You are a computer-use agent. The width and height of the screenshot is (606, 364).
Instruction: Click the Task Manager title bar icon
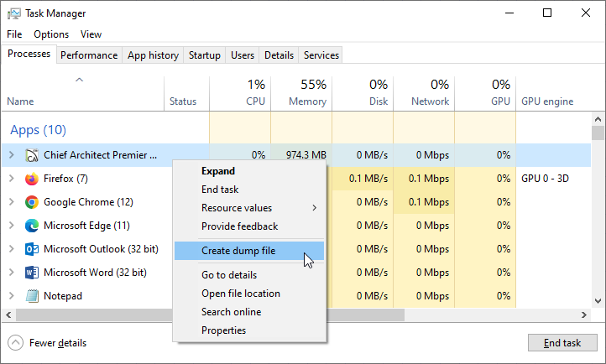click(14, 13)
